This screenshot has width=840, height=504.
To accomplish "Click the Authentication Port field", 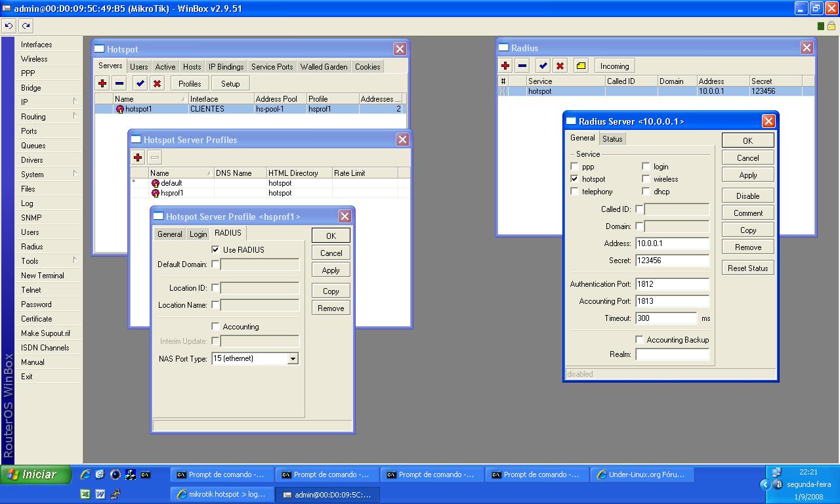I will [672, 284].
